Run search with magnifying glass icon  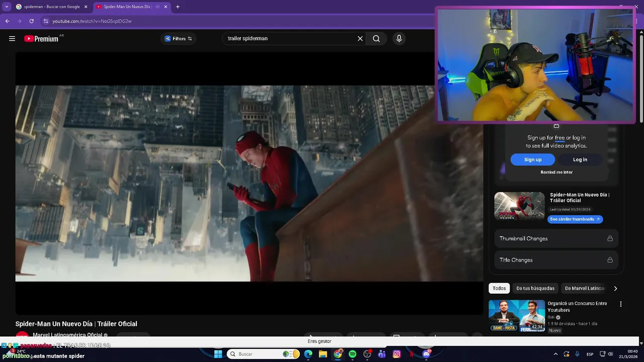tap(376, 39)
